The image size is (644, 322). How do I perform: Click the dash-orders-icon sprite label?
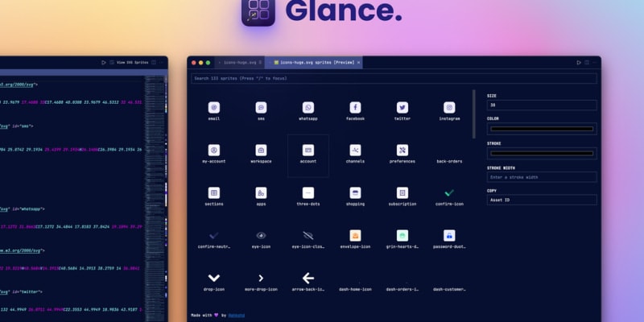point(402,290)
